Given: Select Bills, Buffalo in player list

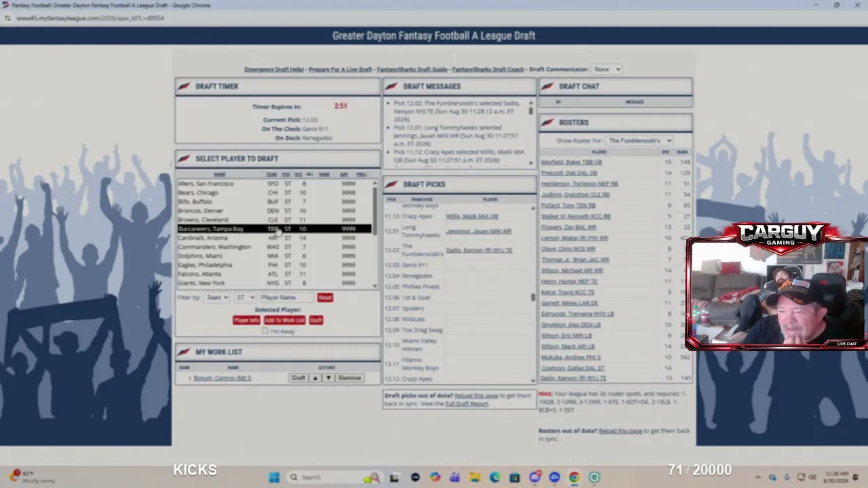Looking at the screenshot, I should [x=274, y=202].
